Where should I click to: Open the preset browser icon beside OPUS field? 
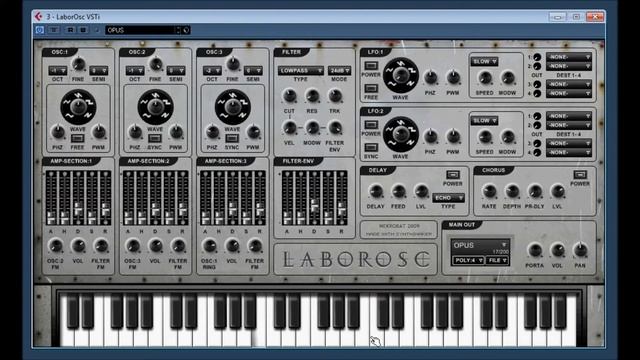[186, 30]
